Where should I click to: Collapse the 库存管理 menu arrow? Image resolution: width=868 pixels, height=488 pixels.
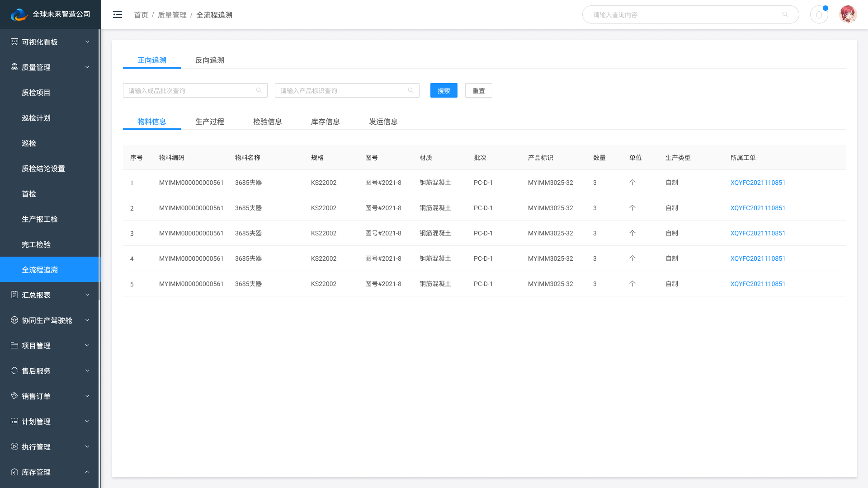87,472
